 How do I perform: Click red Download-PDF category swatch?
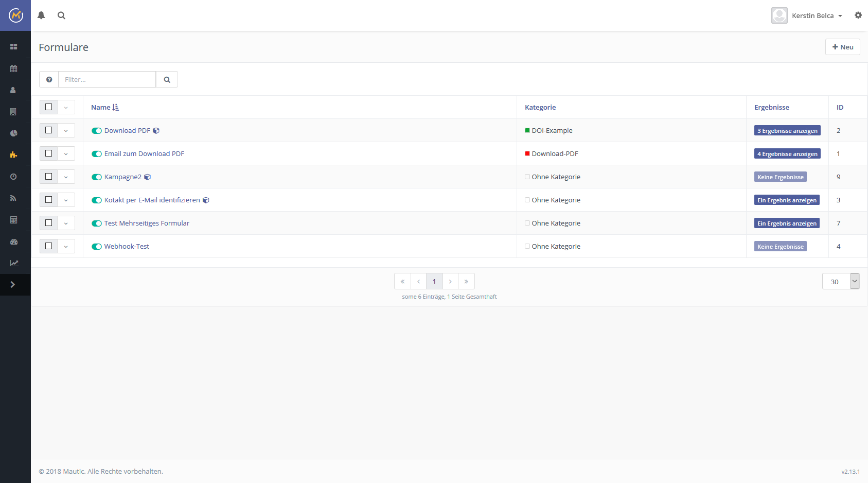click(x=527, y=153)
